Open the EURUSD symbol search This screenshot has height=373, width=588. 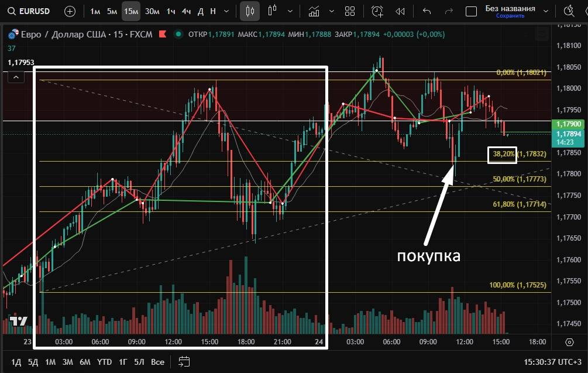tap(30, 11)
